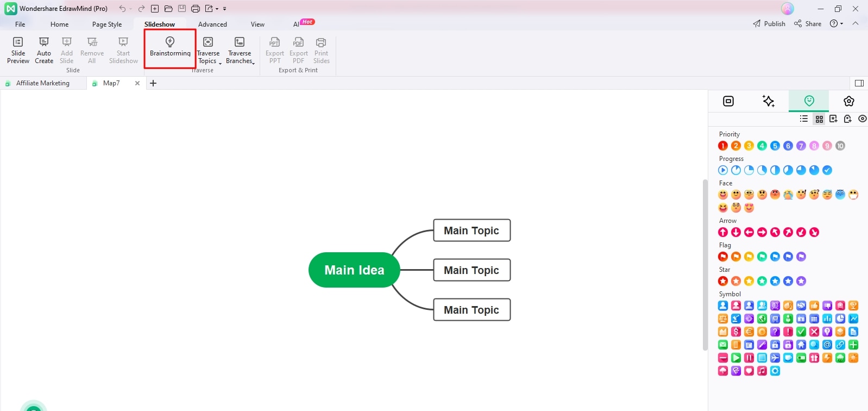Insert the Progress completed checkmark marker
Screen dimensions: 868x411
coord(827,170)
